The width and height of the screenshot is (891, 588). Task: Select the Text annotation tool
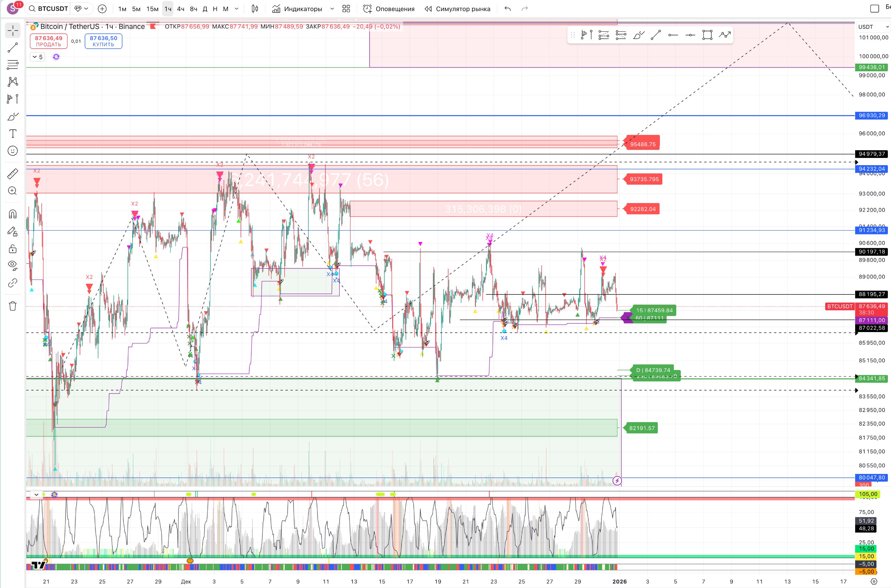tap(13, 134)
